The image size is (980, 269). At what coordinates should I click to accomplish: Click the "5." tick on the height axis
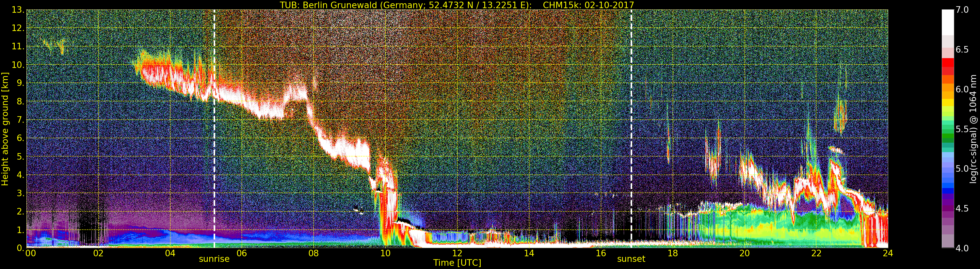(20, 156)
